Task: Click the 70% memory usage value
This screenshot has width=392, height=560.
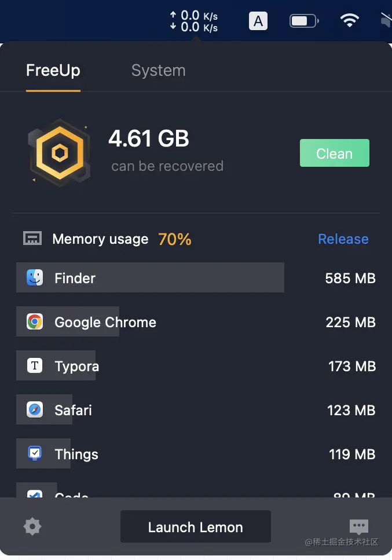Action: point(174,239)
